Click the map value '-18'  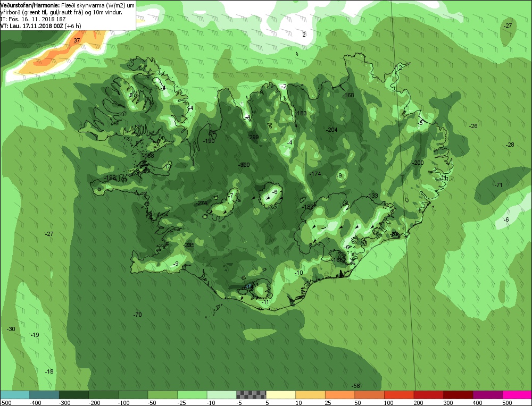pos(49,371)
